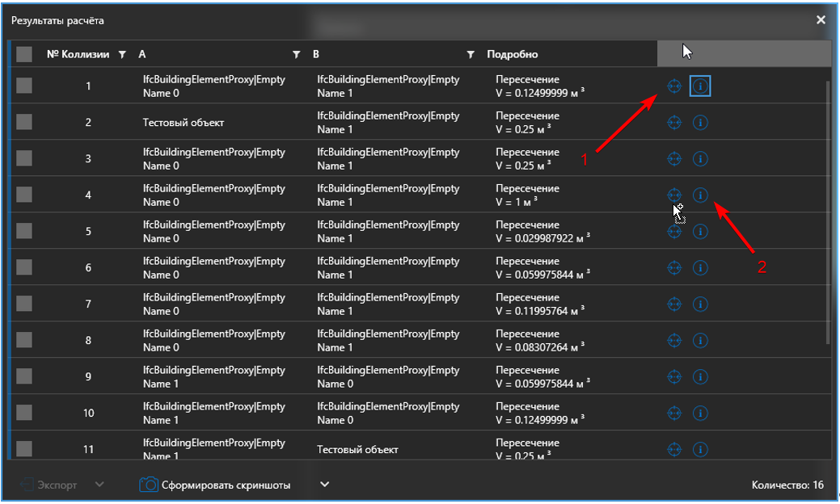840x504 pixels.
Task: Click the Сформировать скриншоты button
Action: tap(225, 485)
